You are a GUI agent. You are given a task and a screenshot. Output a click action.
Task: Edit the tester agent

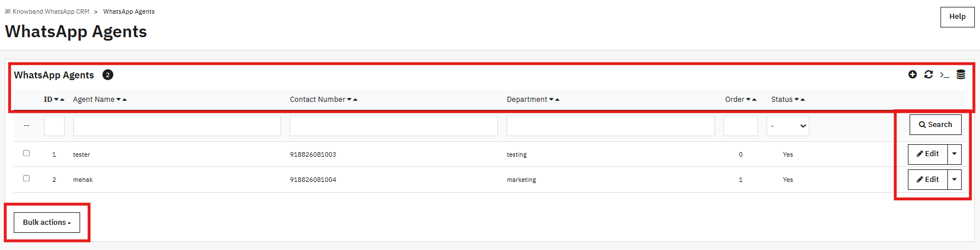pyautogui.click(x=928, y=154)
